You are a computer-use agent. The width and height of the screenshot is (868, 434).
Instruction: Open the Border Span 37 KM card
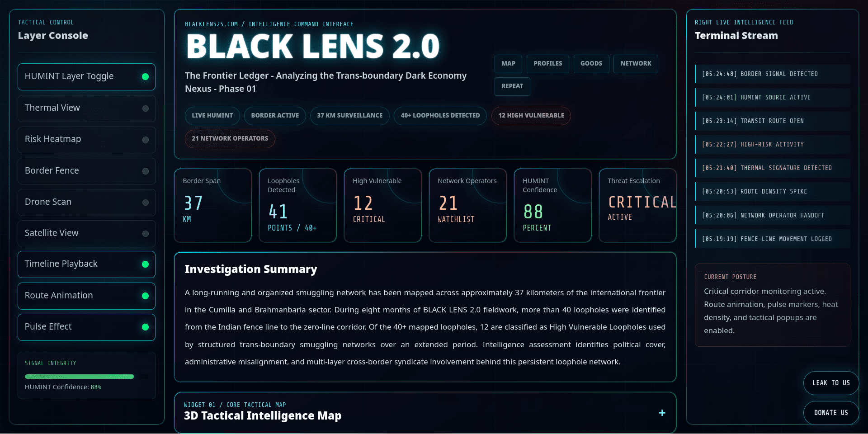tap(213, 206)
